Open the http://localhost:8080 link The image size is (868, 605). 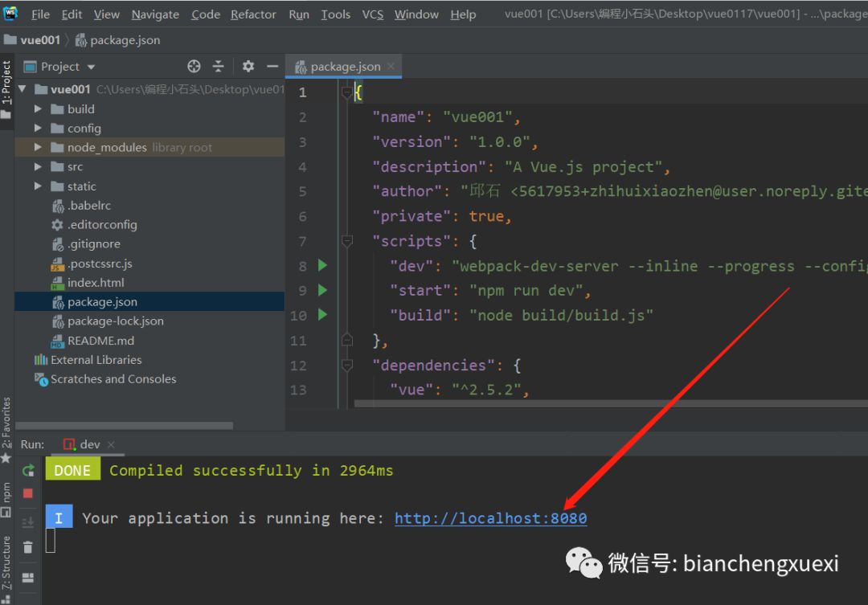point(490,518)
